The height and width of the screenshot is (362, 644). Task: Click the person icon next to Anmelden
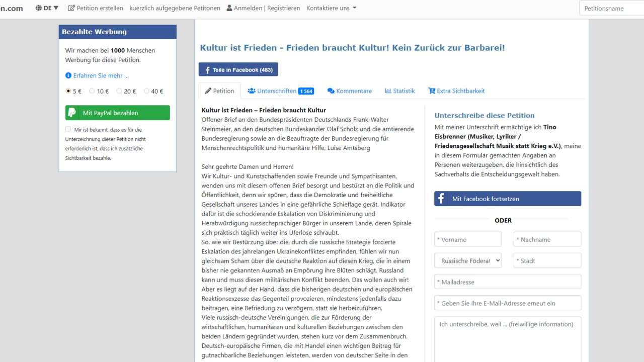(x=229, y=8)
